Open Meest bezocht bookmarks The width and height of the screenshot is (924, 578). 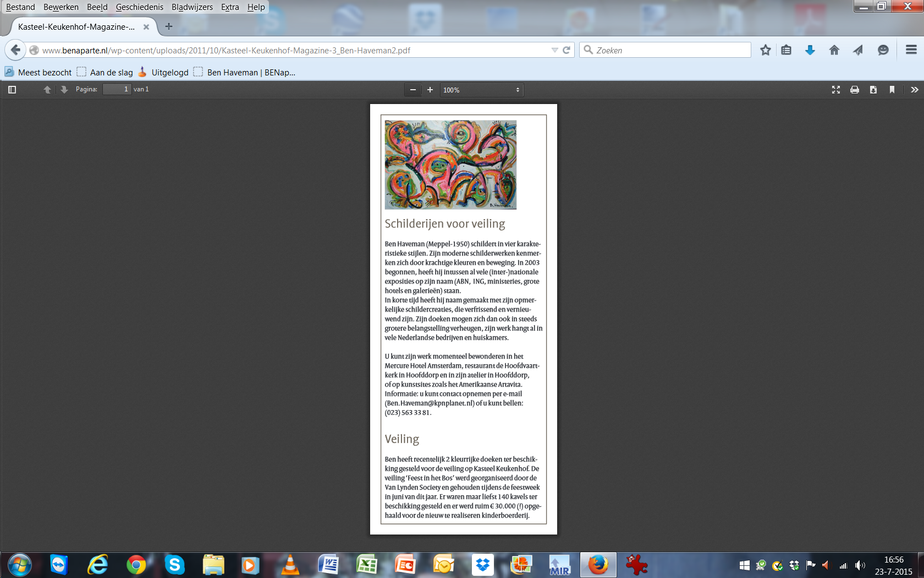pyautogui.click(x=38, y=72)
